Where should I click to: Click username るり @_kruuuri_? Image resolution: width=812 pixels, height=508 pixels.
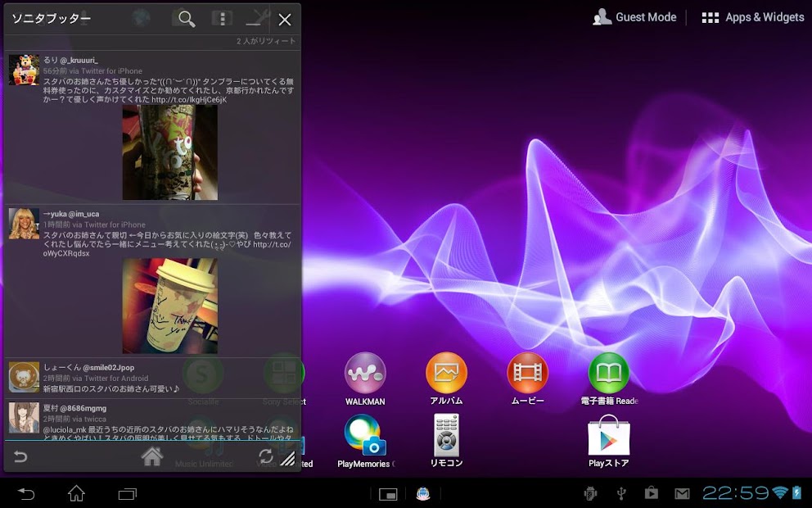70,60
